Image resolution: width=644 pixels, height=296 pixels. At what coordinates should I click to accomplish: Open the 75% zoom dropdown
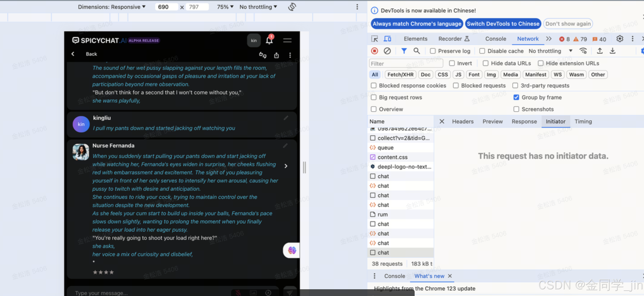(x=225, y=7)
